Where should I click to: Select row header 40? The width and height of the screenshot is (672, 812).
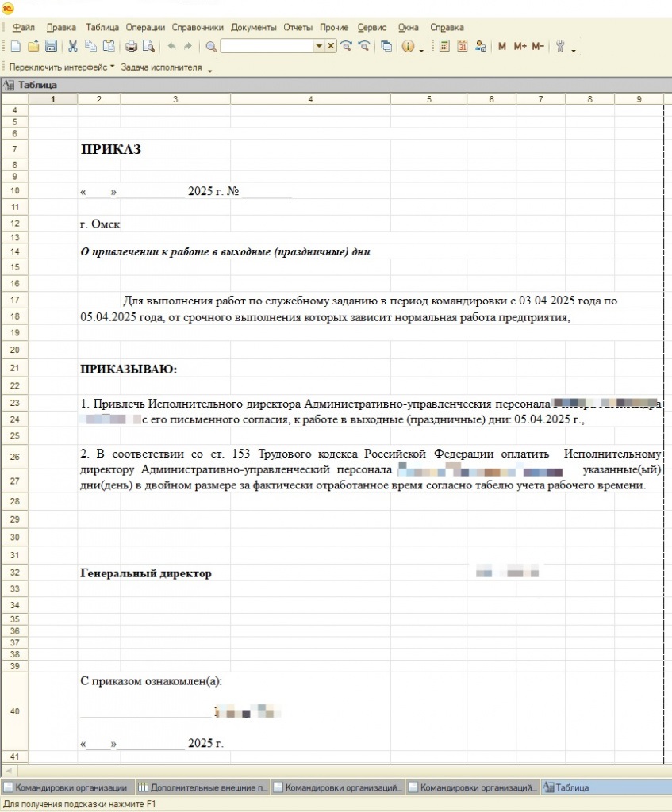coord(14,711)
